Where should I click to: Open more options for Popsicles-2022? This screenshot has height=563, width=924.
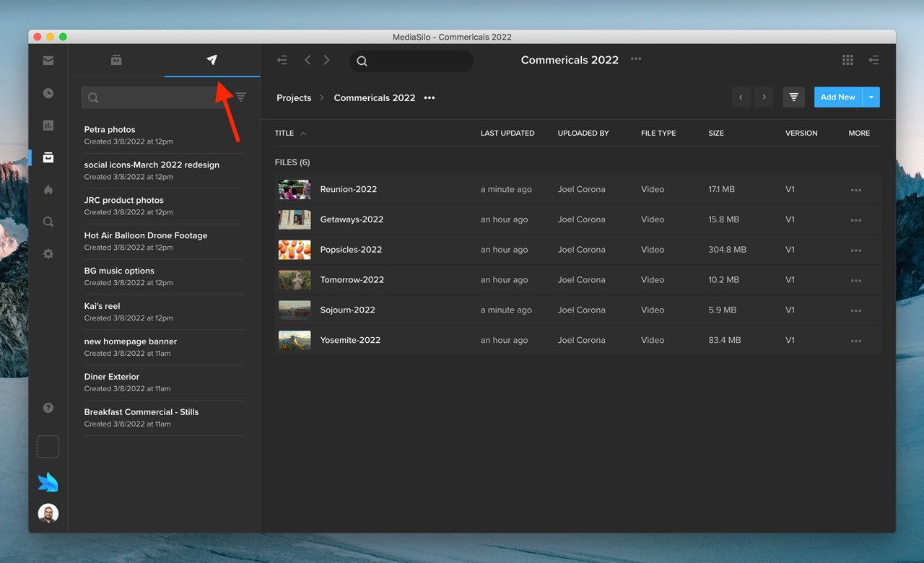coord(856,250)
